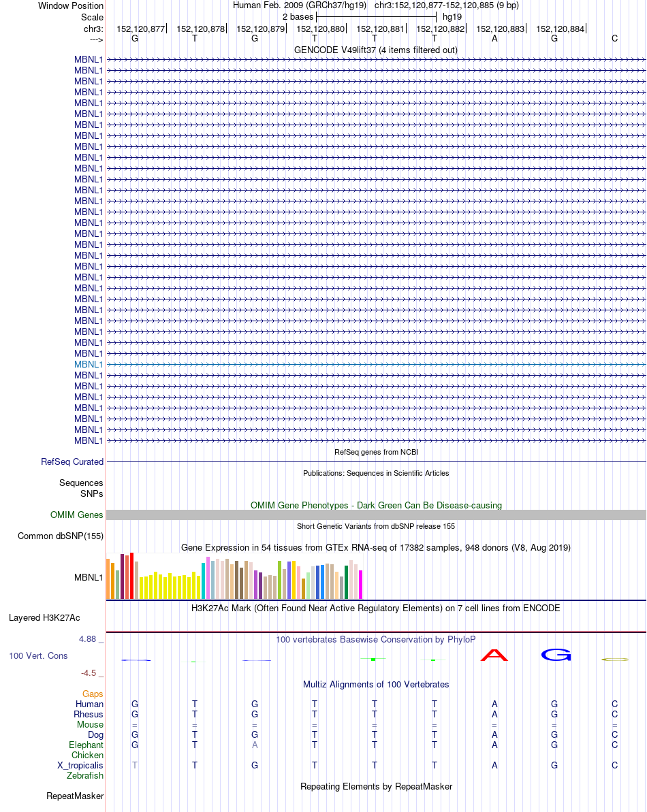Screen dimensions: 647x812
Task: Click the cyan bar in GTEx expression chart
Action: point(204,581)
